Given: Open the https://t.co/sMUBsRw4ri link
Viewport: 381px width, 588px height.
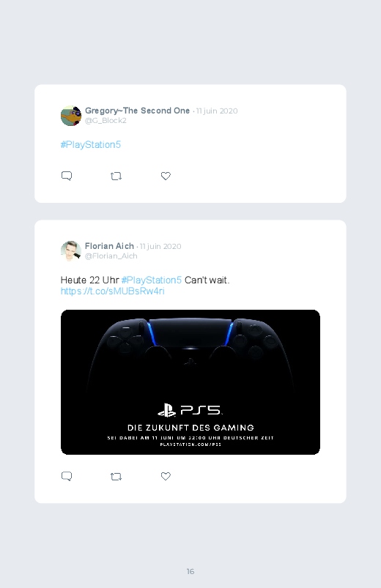Looking at the screenshot, I should point(113,291).
